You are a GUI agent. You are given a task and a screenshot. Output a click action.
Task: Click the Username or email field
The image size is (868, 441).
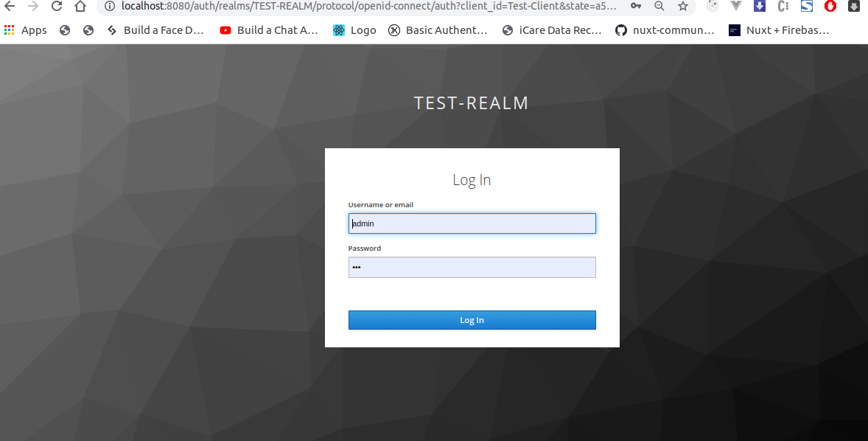472,223
